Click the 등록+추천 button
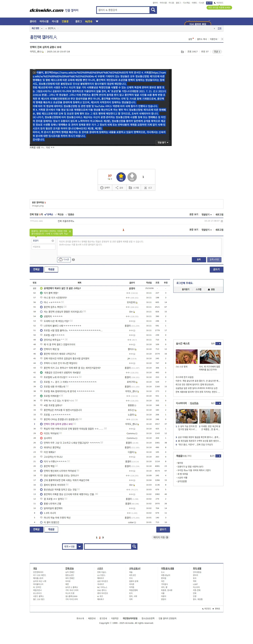The width and height of the screenshot is (253, 644). pos(214,259)
